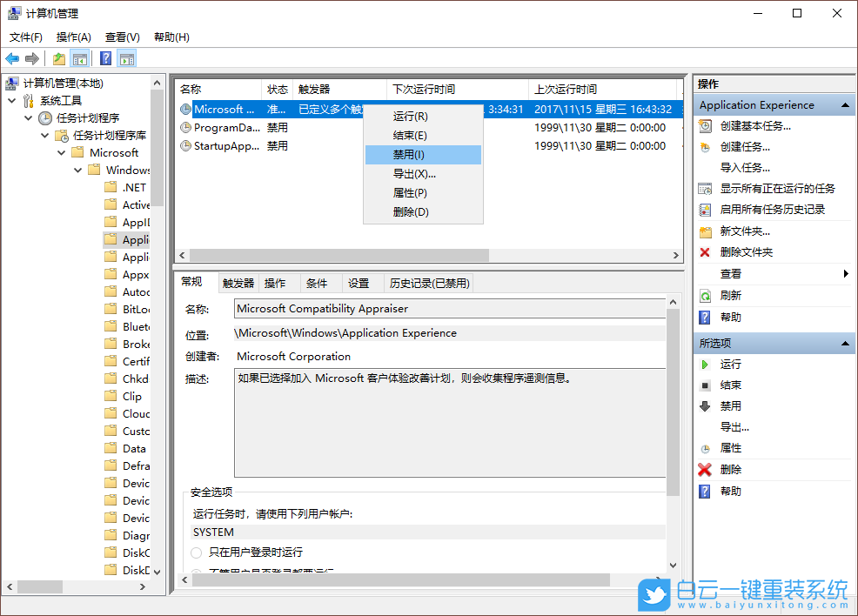Click the red X 删除文件夹 icon

[x=705, y=251]
